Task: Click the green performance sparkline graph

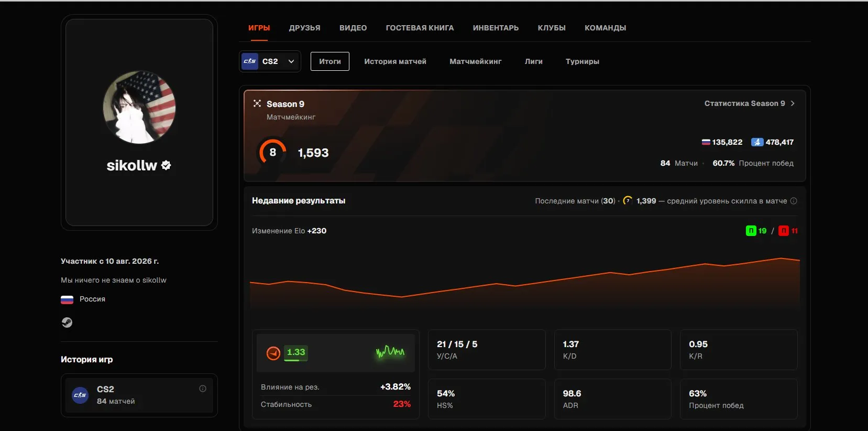Action: (390, 352)
